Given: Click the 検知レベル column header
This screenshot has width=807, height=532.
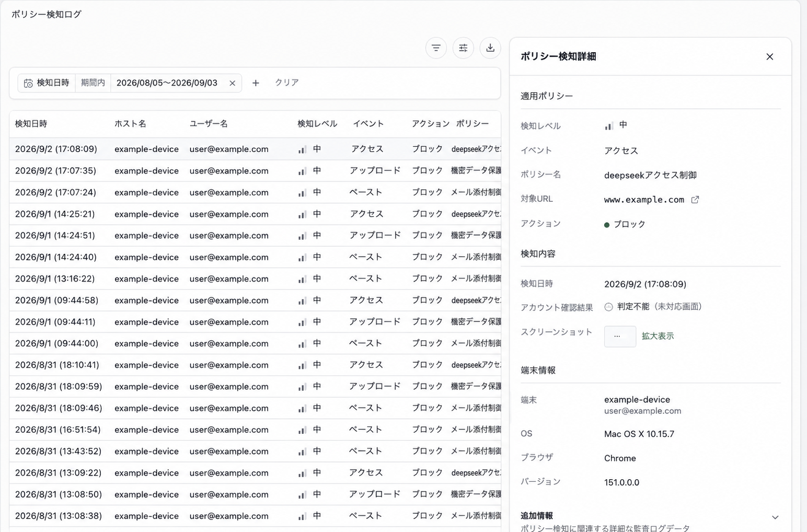Looking at the screenshot, I should (317, 124).
